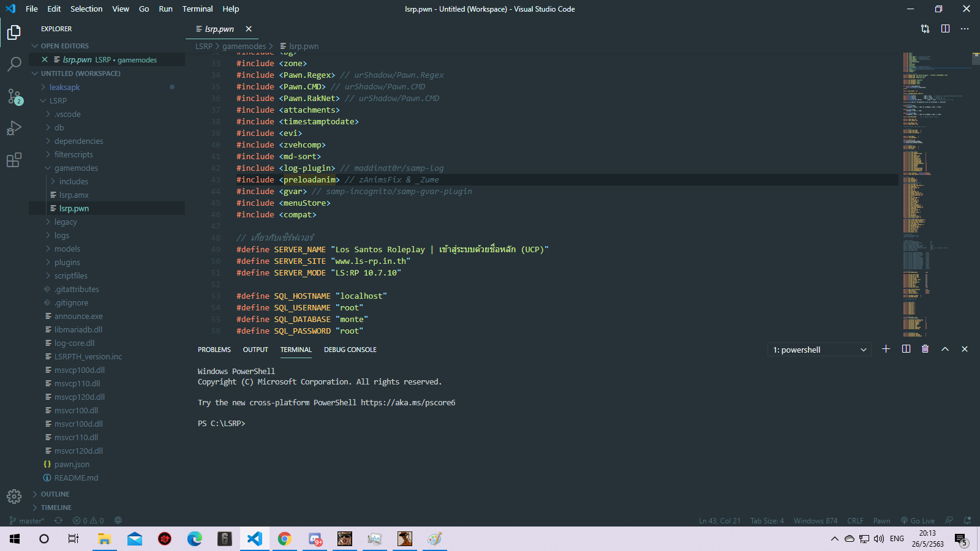
Task: Open the Source Control view
Action: [14, 96]
